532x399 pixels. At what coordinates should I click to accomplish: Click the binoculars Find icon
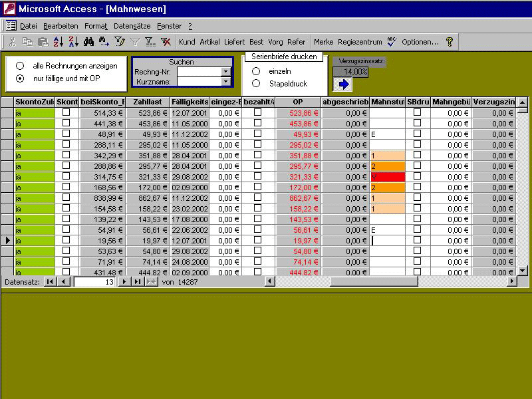(x=88, y=42)
